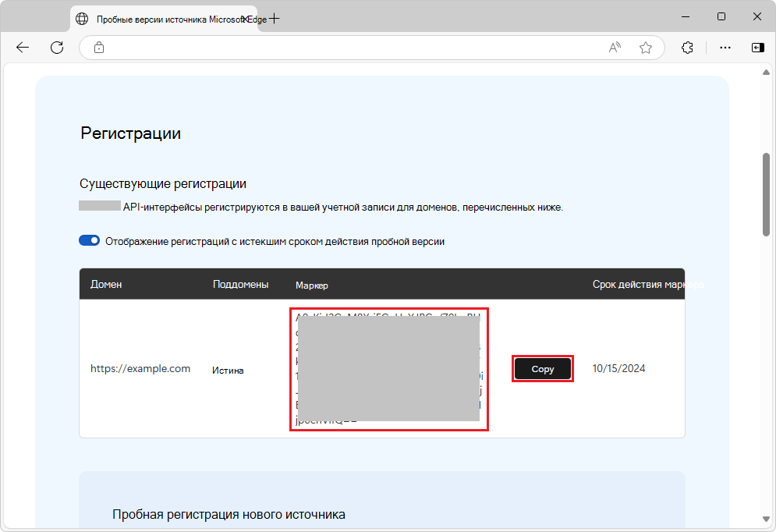Open the Browser essentials icon
This screenshot has width=776, height=532.
687,47
